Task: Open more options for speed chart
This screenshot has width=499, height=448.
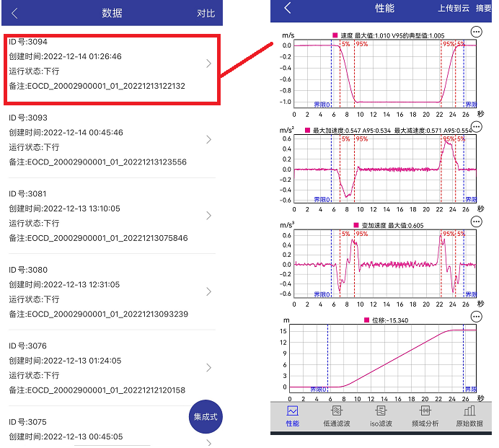Action: click(476, 32)
